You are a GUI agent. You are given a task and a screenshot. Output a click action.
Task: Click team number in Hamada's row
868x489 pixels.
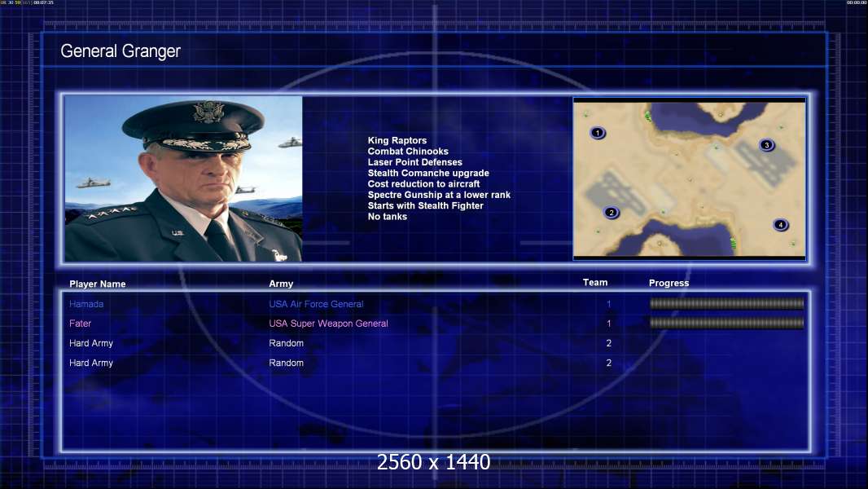point(608,304)
